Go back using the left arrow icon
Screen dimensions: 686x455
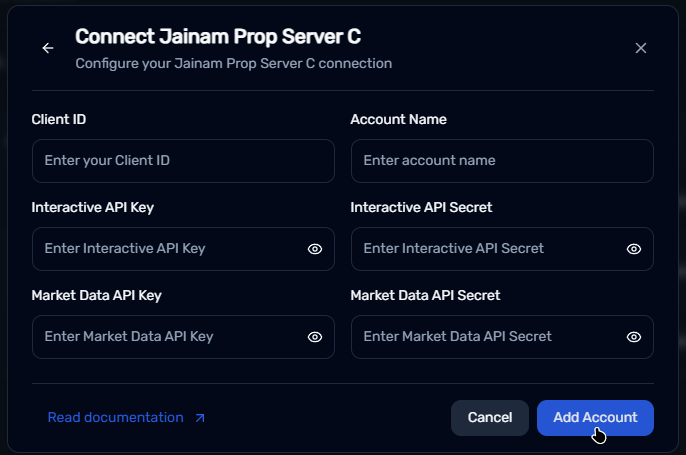pos(47,48)
